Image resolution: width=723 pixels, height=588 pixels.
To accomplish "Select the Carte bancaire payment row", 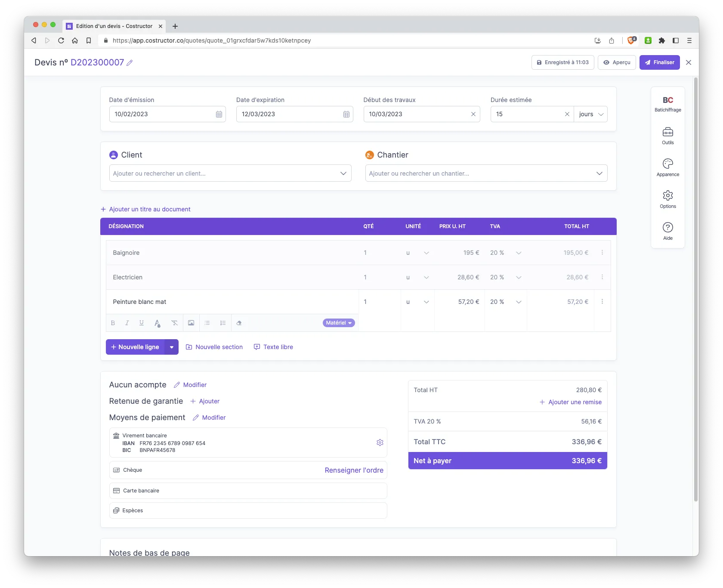I will [248, 491].
